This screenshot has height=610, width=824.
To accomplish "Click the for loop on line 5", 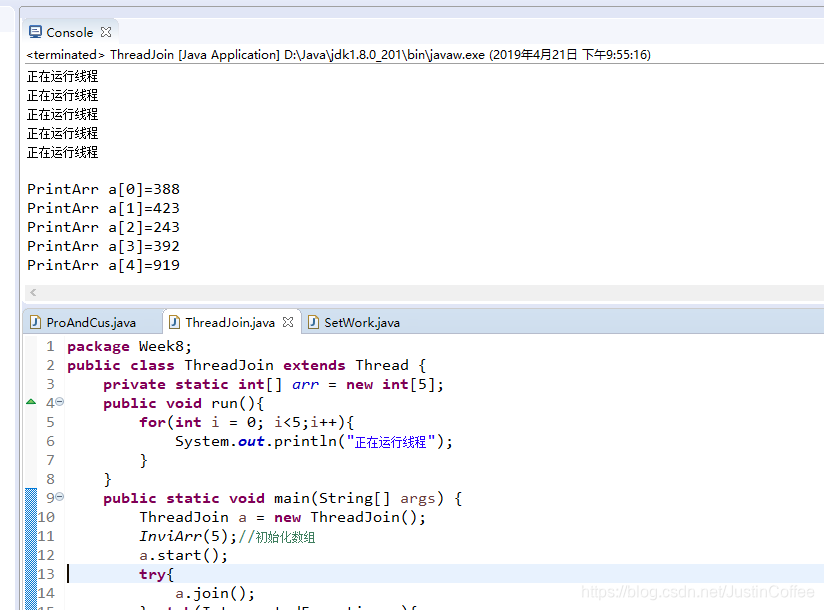I will coord(246,422).
